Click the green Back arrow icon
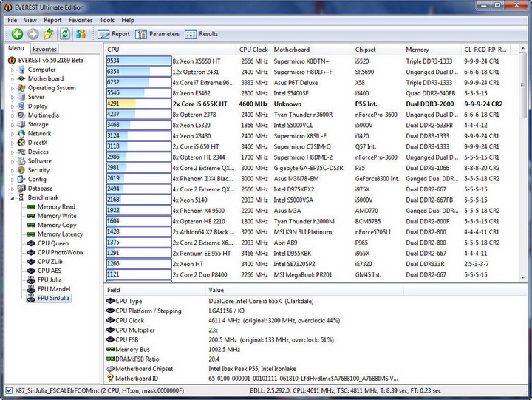This screenshot has height=400, width=532. [17, 34]
